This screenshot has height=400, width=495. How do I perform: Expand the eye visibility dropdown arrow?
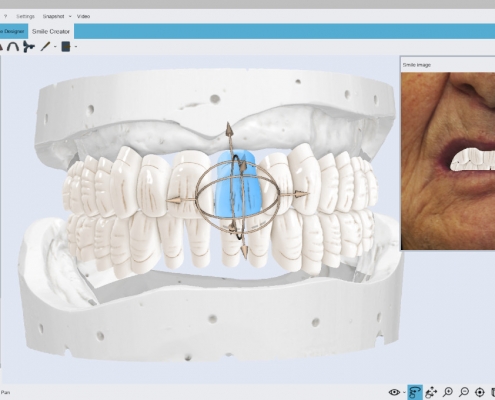tap(404, 393)
